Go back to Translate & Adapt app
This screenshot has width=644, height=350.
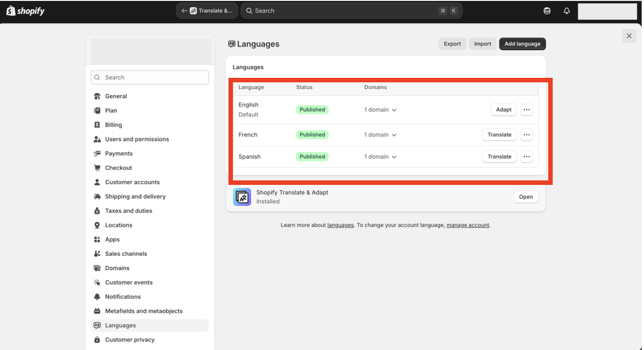point(207,11)
